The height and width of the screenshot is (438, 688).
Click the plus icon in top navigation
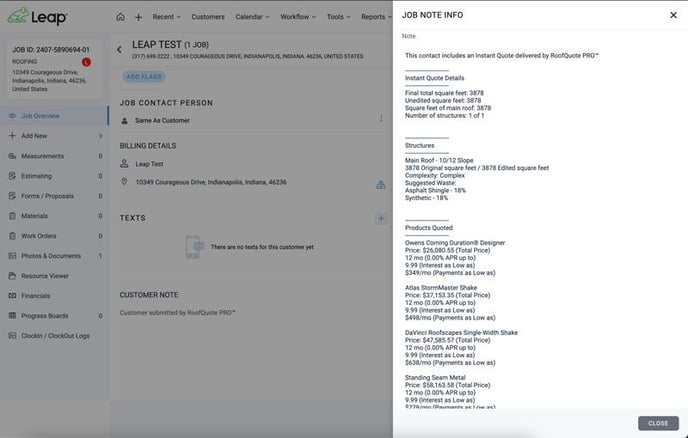point(138,17)
